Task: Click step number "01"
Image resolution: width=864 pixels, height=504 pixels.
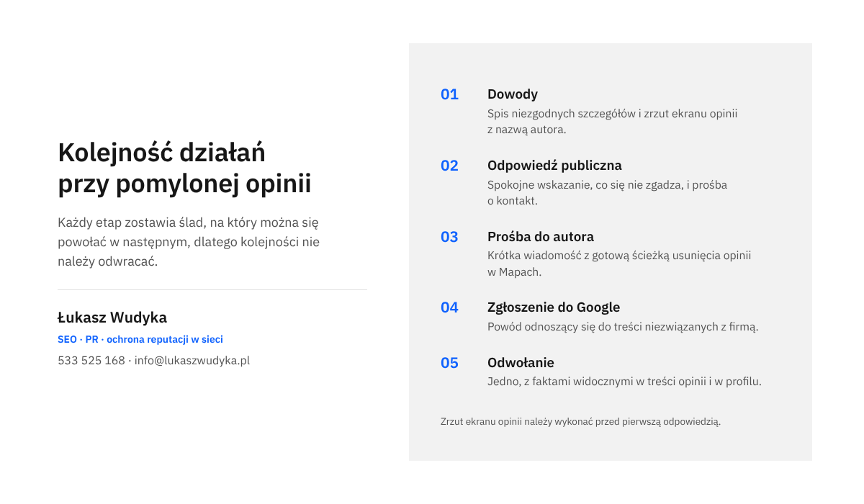Action: pyautogui.click(x=449, y=94)
